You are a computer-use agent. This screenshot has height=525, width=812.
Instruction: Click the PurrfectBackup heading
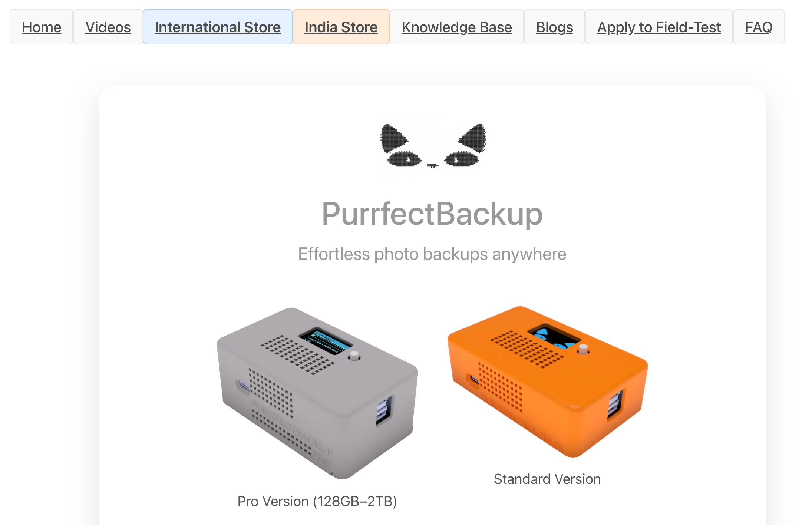(x=432, y=214)
